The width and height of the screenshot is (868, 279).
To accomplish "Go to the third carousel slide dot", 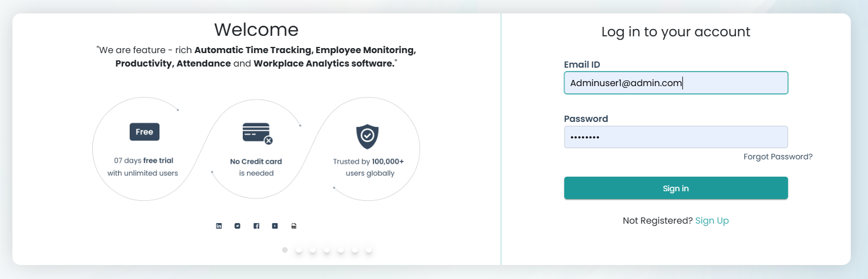I will pyautogui.click(x=313, y=250).
